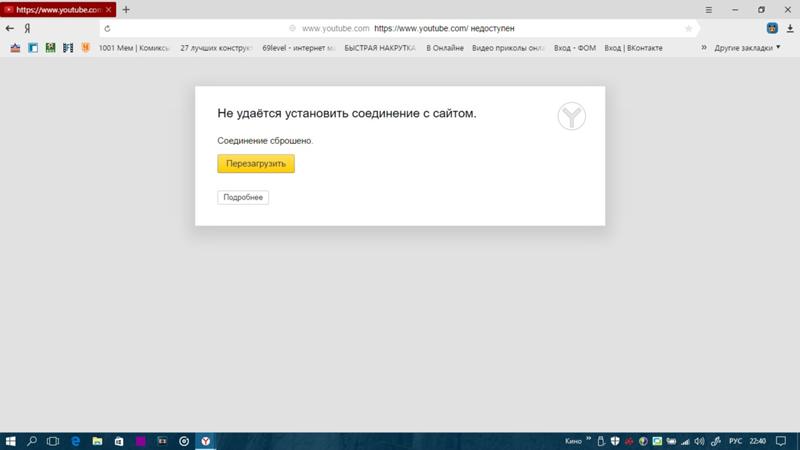Open the first bookmark icon in bookmarks bar
Screen dimensions: 800x450
click(15, 48)
